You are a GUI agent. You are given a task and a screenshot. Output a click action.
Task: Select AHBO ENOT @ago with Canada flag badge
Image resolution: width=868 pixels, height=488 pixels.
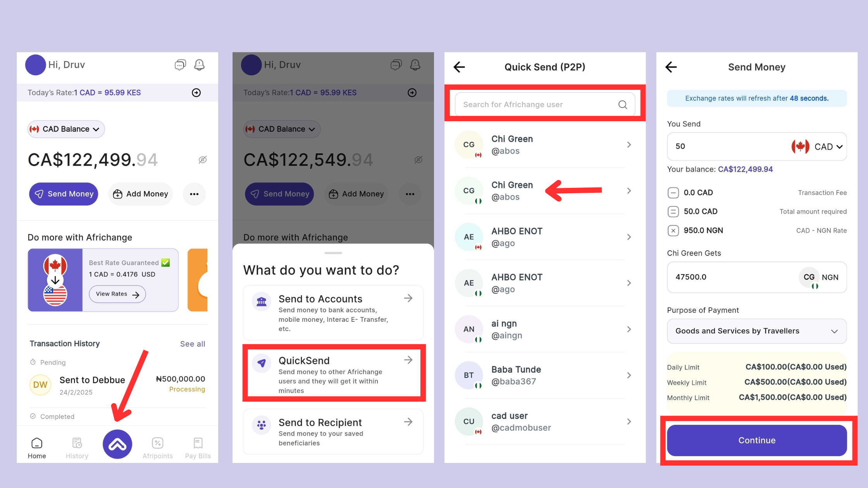545,237
